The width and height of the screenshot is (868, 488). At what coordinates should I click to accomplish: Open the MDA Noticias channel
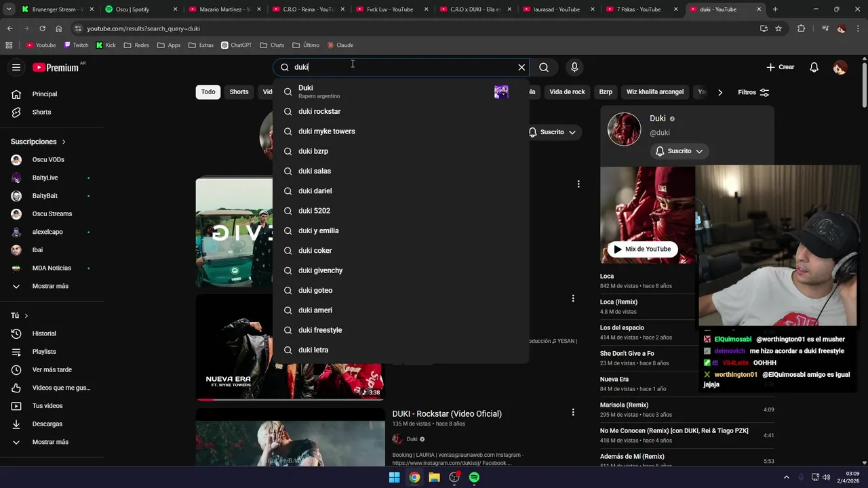point(52,268)
